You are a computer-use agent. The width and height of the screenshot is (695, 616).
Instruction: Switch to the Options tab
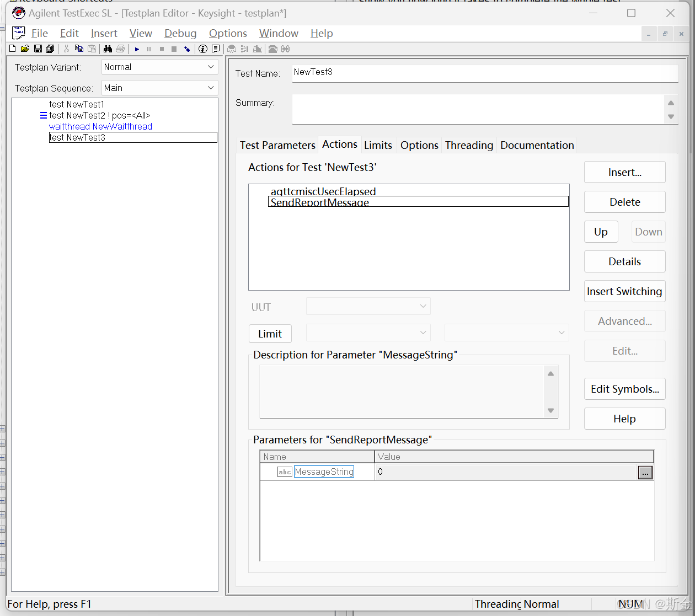point(419,145)
